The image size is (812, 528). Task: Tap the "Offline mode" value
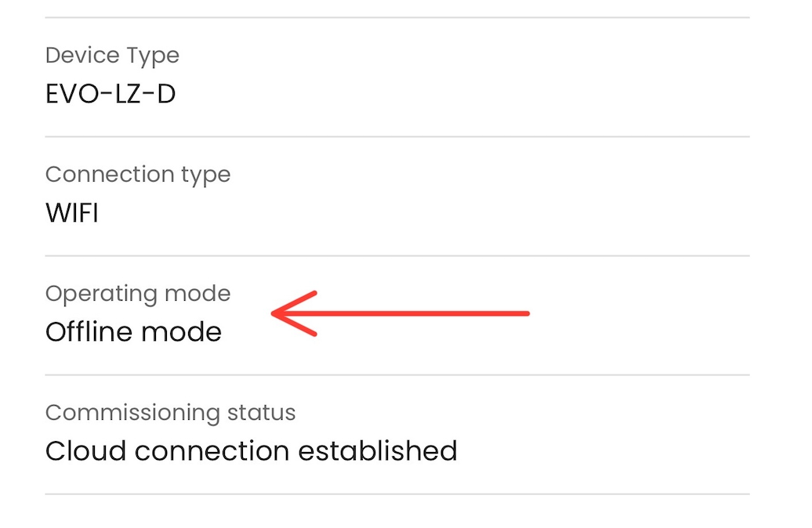pyautogui.click(x=133, y=332)
